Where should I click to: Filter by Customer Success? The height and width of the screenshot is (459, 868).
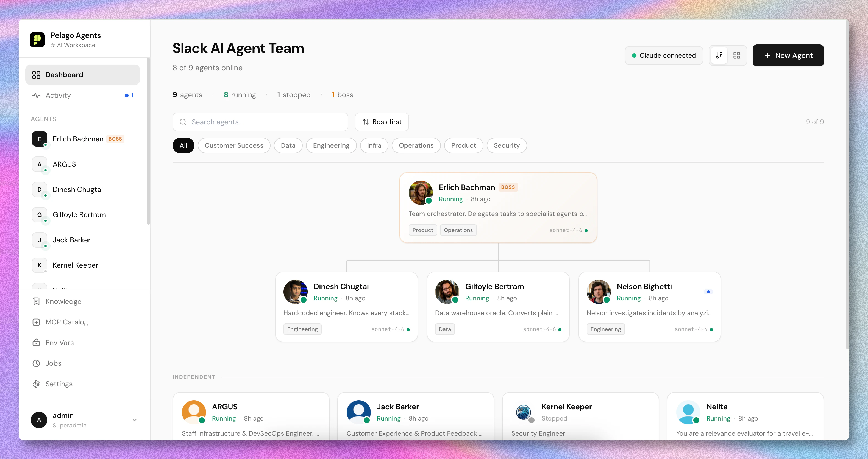[x=234, y=145]
